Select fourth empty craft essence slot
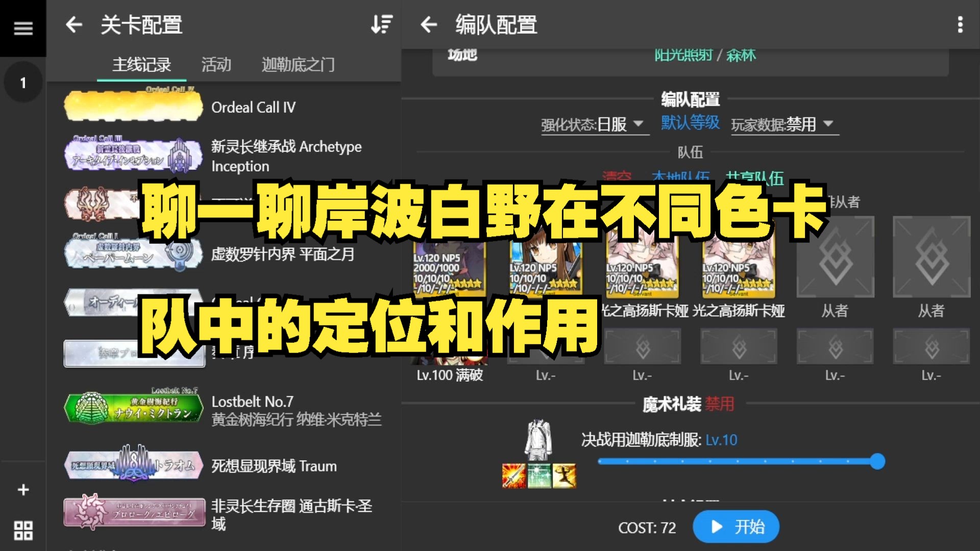This screenshot has height=551, width=980. pyautogui.click(x=739, y=347)
